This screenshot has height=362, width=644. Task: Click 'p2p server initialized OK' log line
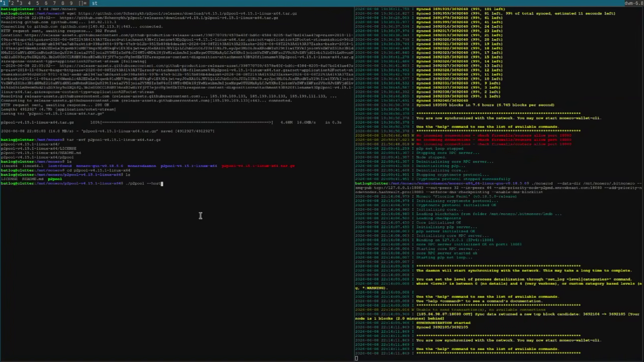[415, 231]
